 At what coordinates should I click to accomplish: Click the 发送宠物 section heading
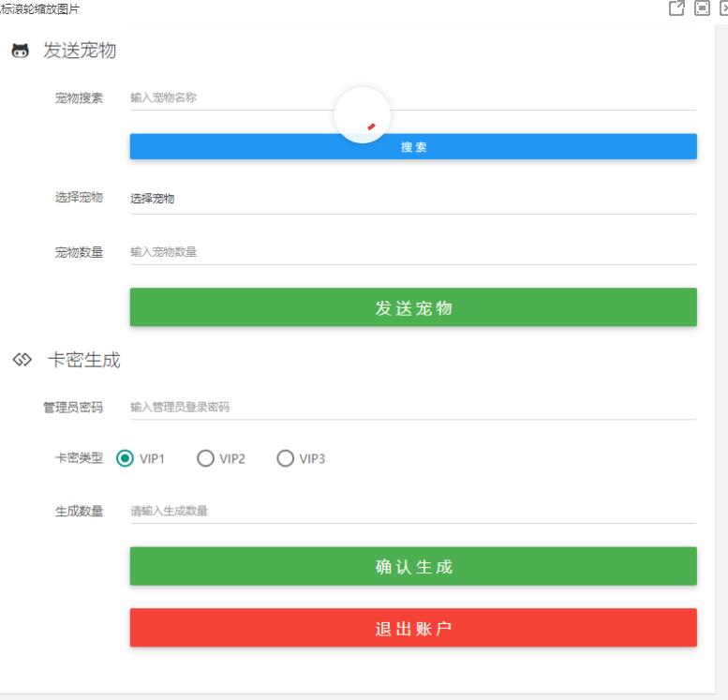click(x=80, y=51)
